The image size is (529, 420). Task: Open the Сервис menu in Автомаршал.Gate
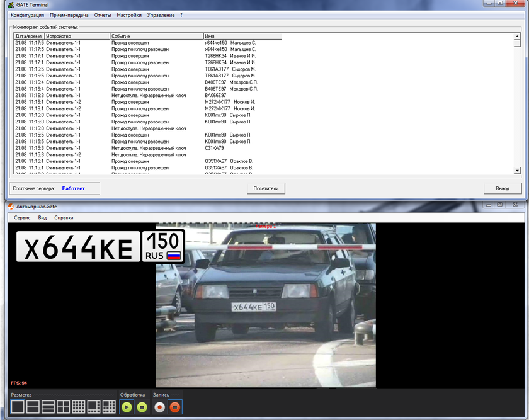[22, 218]
